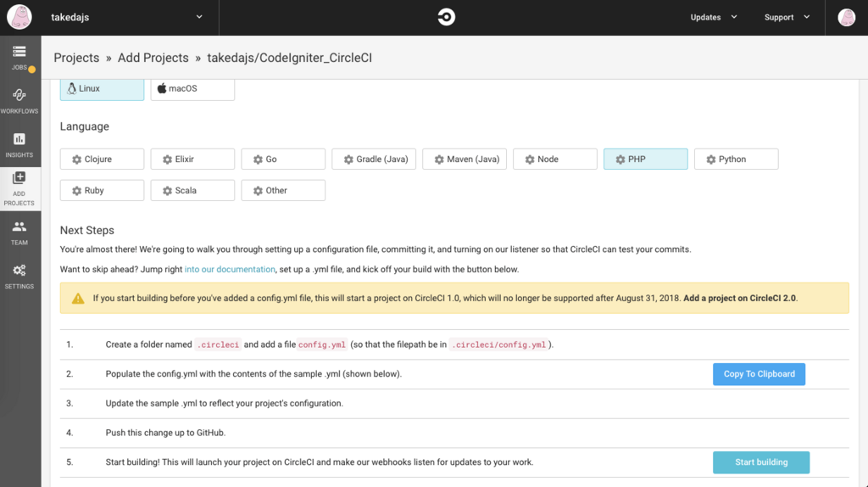Open the 'into our documentation' link
This screenshot has width=868, height=487.
(230, 269)
